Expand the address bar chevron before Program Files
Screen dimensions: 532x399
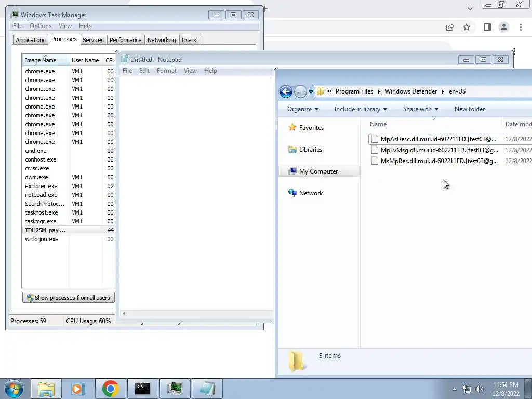[329, 91]
